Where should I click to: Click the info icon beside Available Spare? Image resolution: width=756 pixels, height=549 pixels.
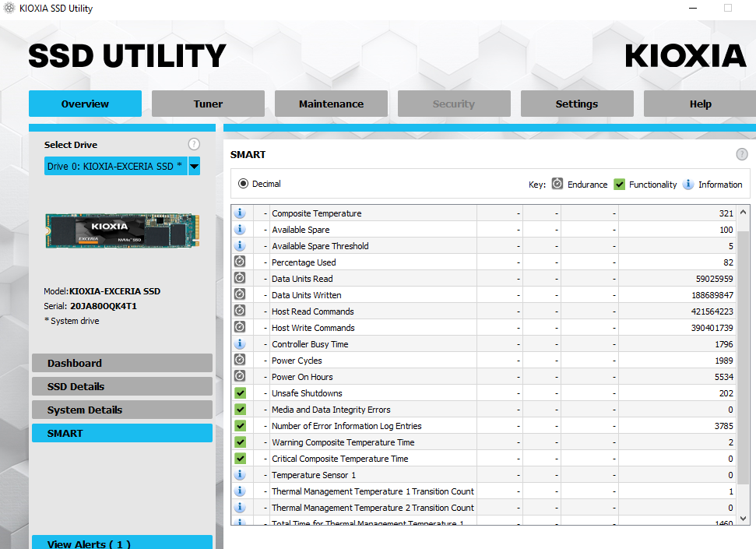[240, 229]
